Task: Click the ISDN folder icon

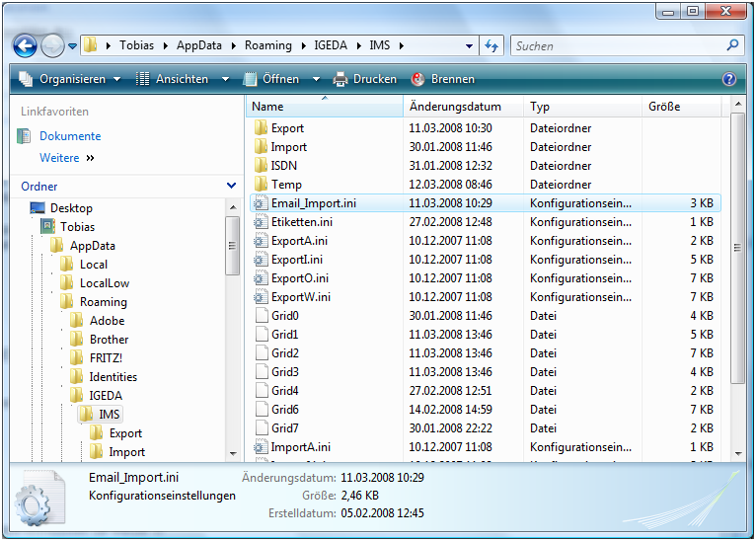Action: pos(261,166)
